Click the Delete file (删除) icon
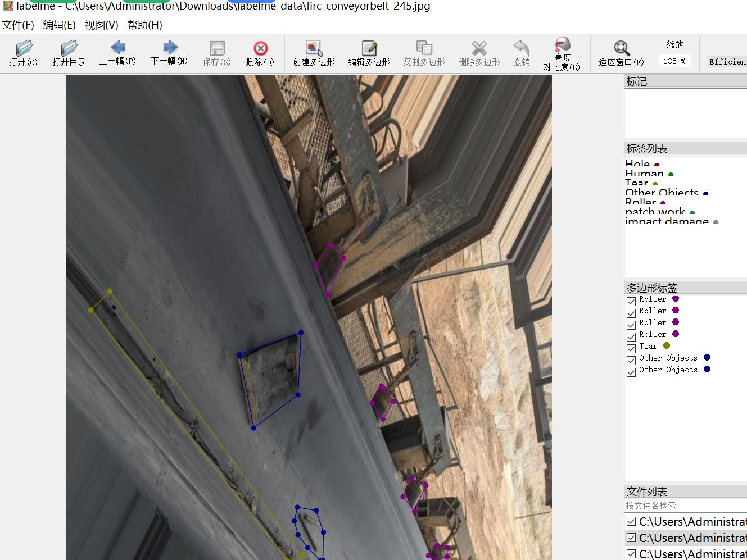 click(x=260, y=53)
